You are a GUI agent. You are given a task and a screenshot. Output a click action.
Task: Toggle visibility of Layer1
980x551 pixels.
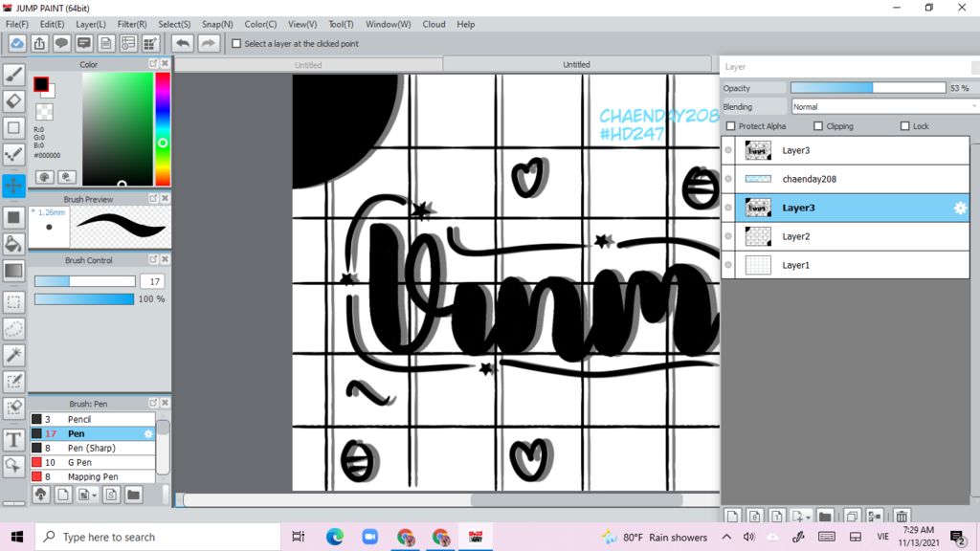[728, 265]
